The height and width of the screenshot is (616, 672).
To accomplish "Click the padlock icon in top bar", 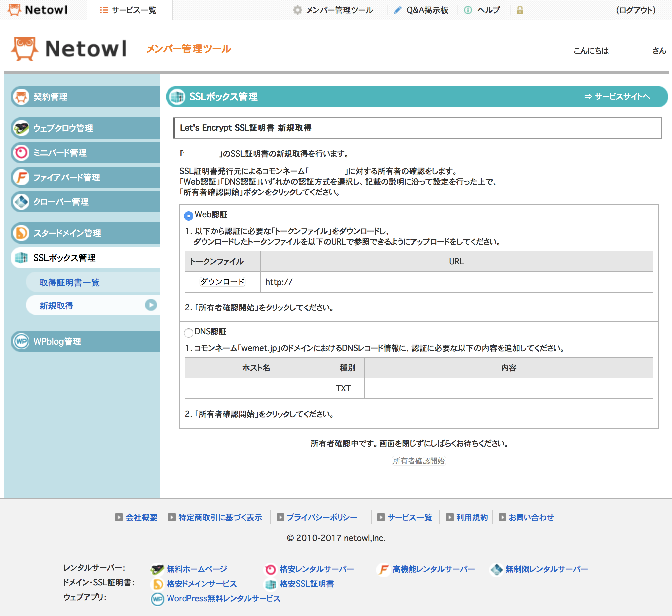I will [520, 10].
